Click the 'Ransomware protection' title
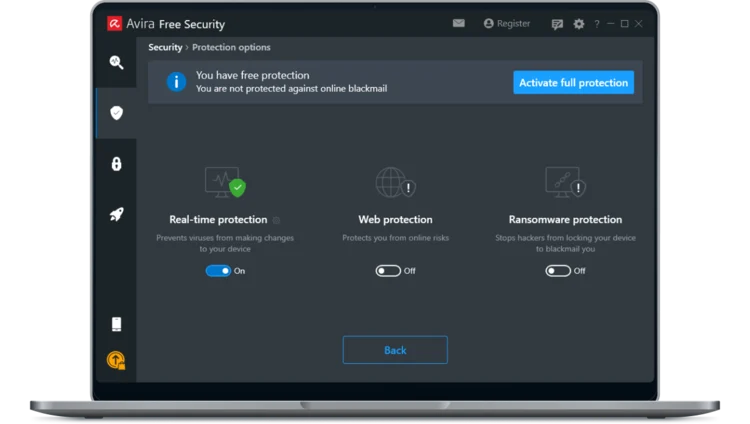 click(x=565, y=220)
